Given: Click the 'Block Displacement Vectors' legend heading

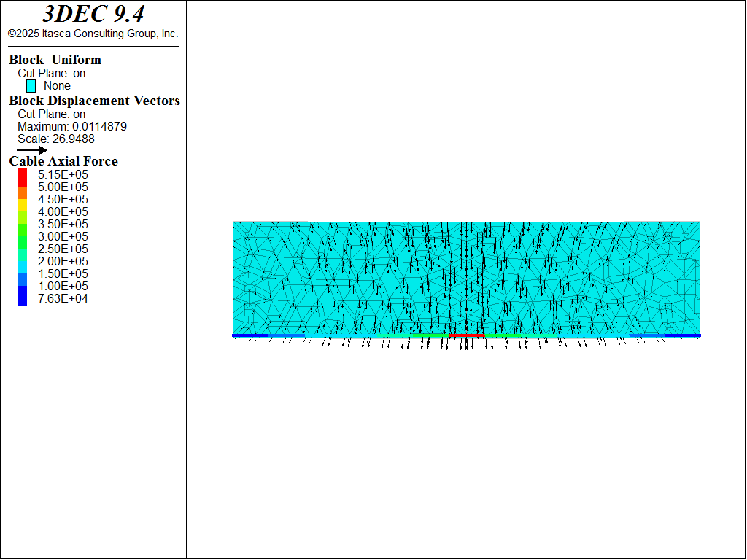Looking at the screenshot, I should (94, 101).
